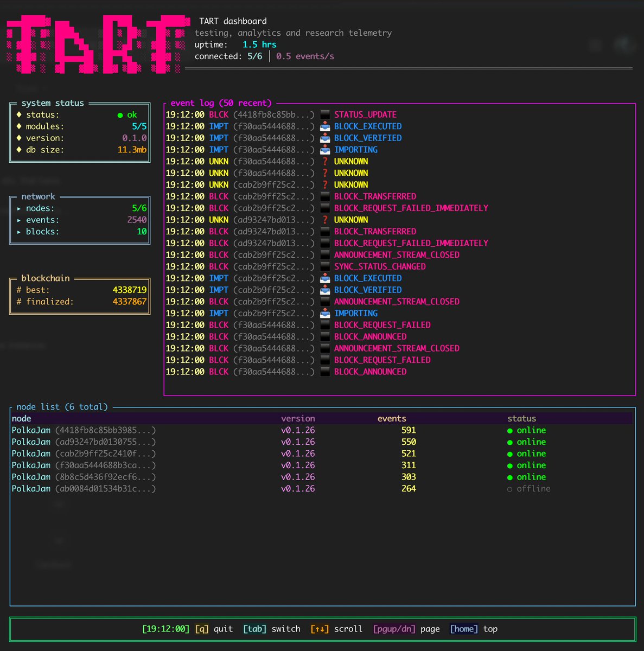Click the uptime value 1.5 hrs
The width and height of the screenshot is (644, 651).
tap(259, 45)
